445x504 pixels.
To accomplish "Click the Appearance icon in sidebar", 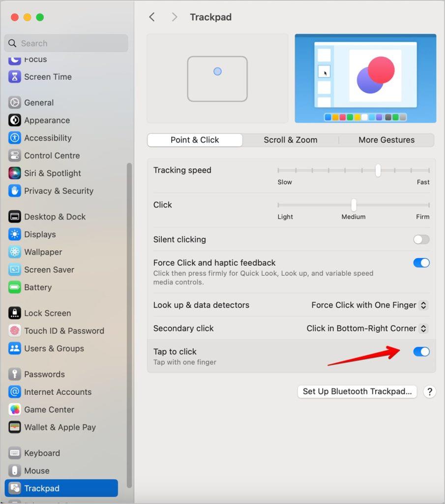I will pyautogui.click(x=14, y=120).
